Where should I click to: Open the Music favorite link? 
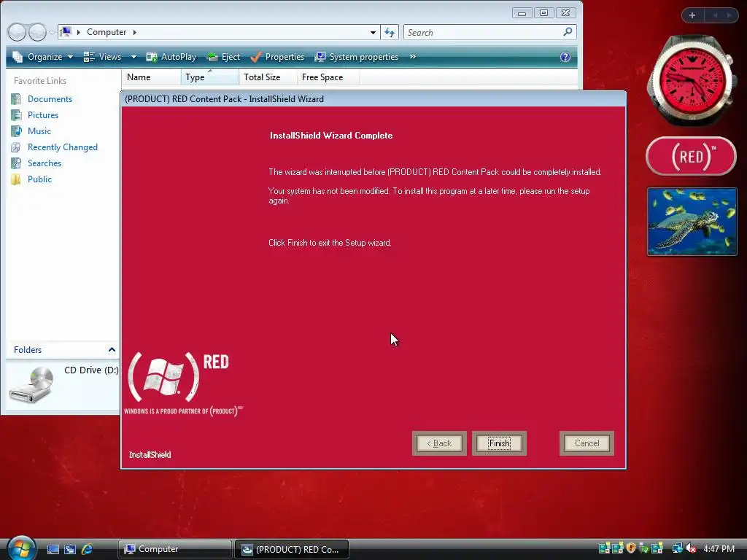39,131
